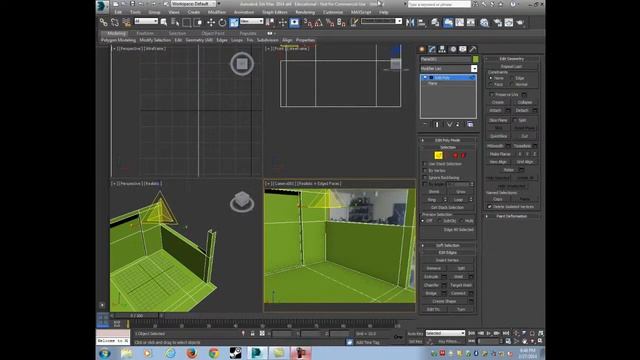Select the Edge constraint radio button
The image size is (640, 360).
point(511,78)
